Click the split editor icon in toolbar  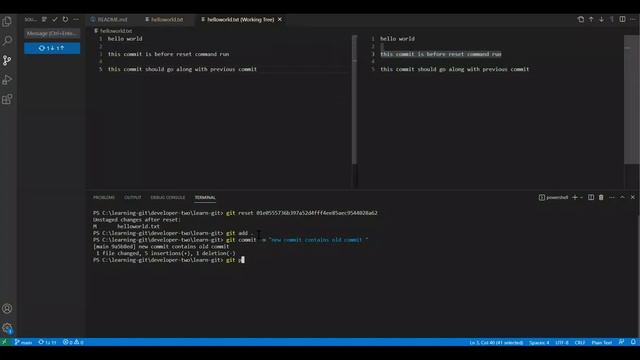pos(622,19)
